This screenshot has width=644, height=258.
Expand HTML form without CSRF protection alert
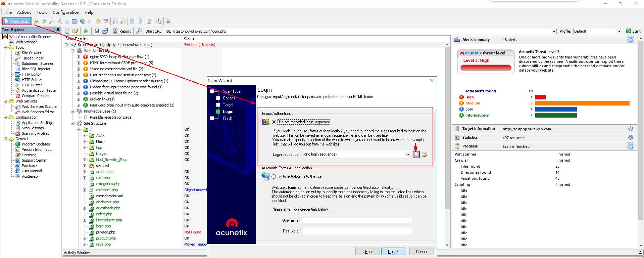click(x=78, y=63)
